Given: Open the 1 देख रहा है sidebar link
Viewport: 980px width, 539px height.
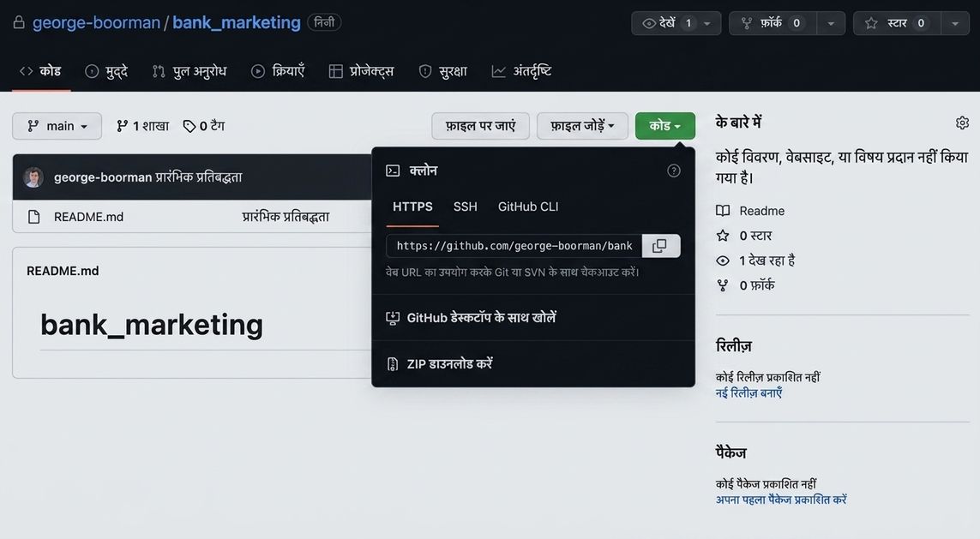Looking at the screenshot, I should (x=767, y=261).
